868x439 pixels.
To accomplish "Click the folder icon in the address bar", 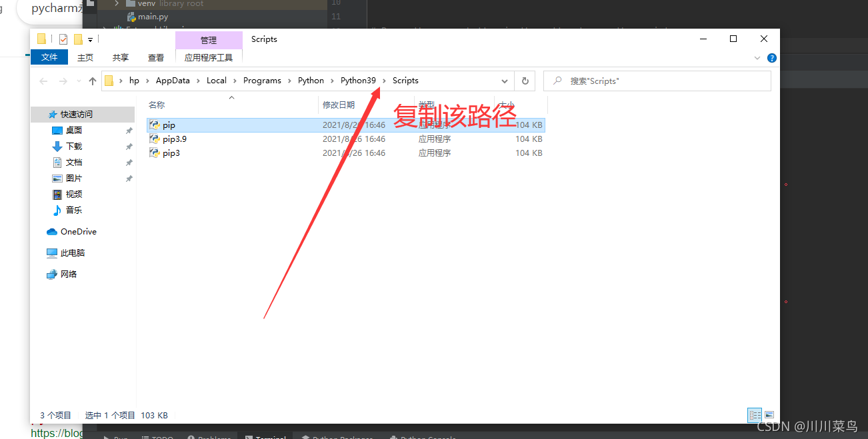I will coord(109,81).
